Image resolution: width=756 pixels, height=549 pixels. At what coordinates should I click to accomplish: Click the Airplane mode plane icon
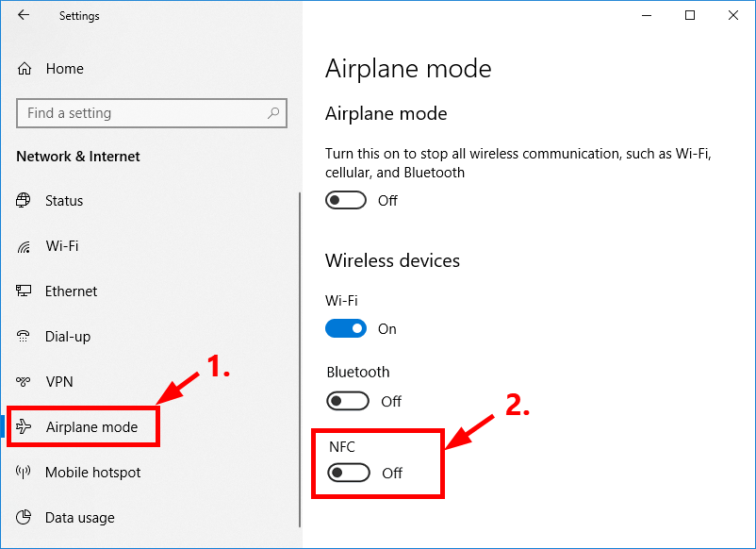pyautogui.click(x=25, y=426)
